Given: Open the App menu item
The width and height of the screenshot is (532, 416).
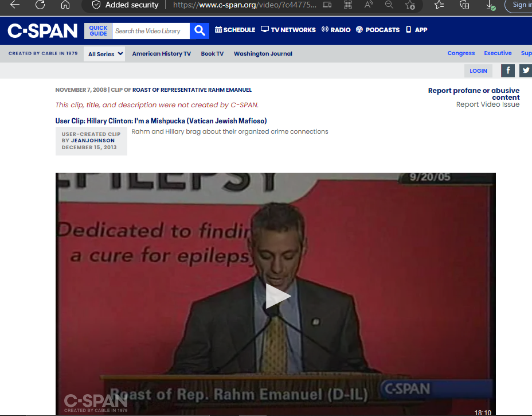Looking at the screenshot, I should 416,30.
